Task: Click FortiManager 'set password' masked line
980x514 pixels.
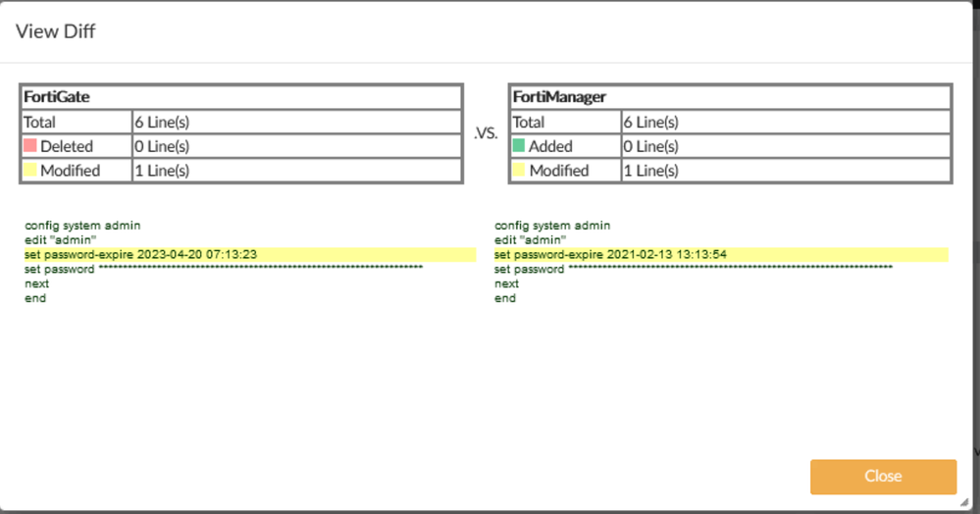Action: tap(694, 269)
